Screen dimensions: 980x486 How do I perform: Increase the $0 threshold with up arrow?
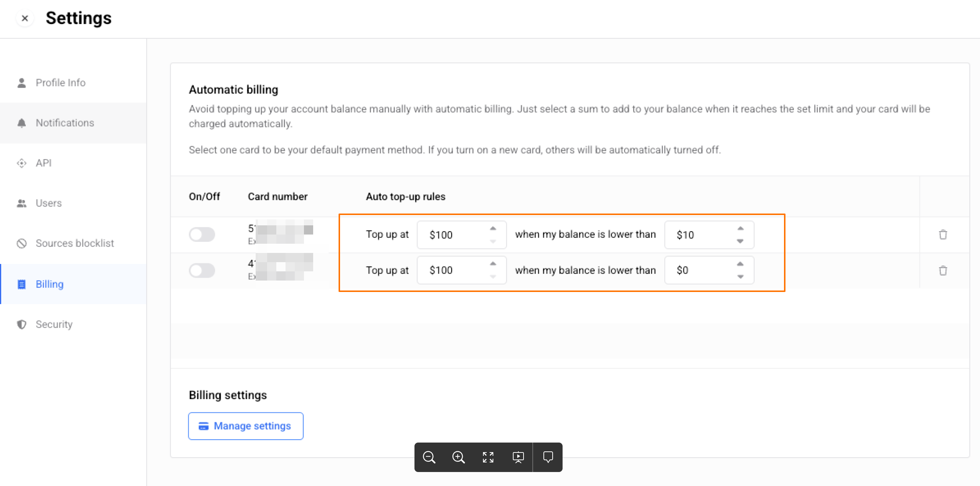740,264
